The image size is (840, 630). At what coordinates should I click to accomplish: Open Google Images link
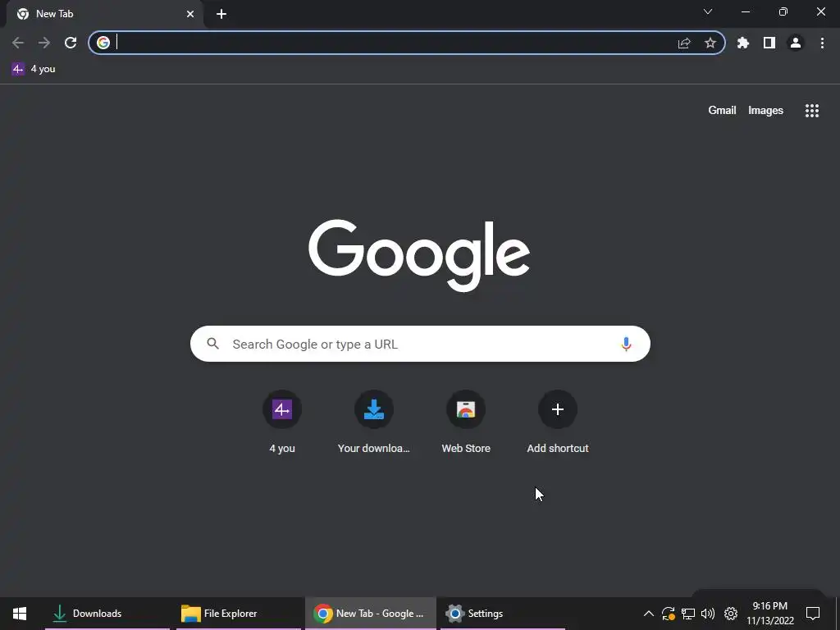(765, 111)
